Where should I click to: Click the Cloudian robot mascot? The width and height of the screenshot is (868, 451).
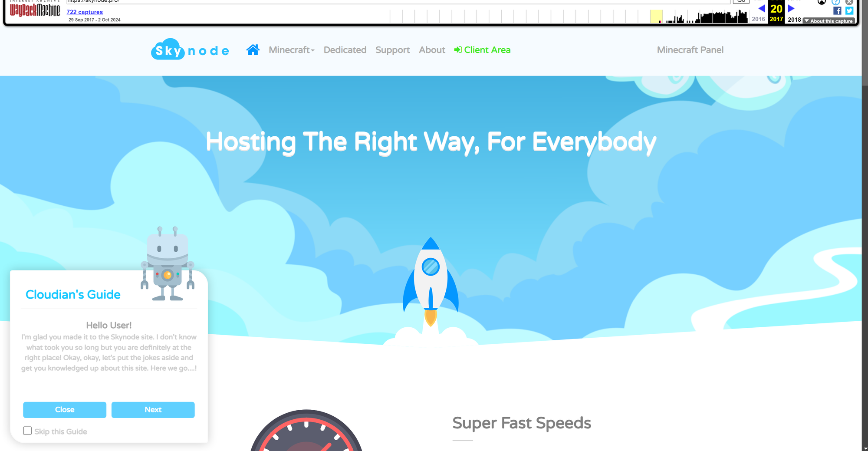click(x=168, y=263)
